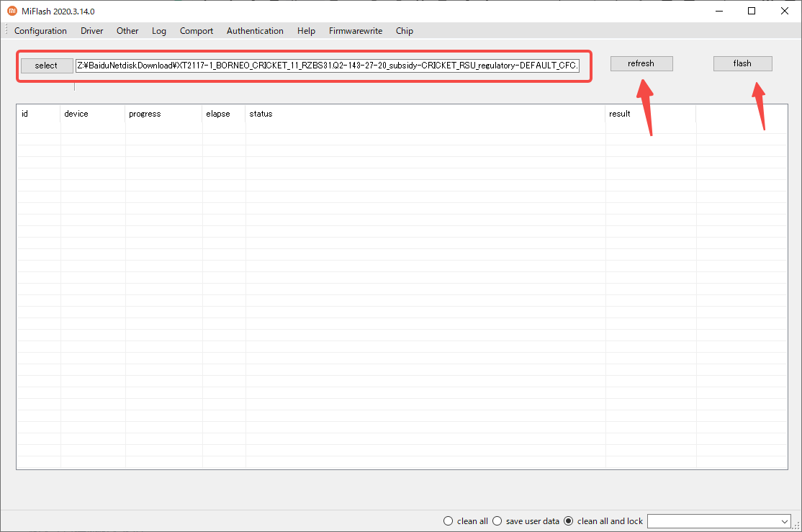Open the Other menu
Viewport: 802px width, 532px height.
coord(127,31)
